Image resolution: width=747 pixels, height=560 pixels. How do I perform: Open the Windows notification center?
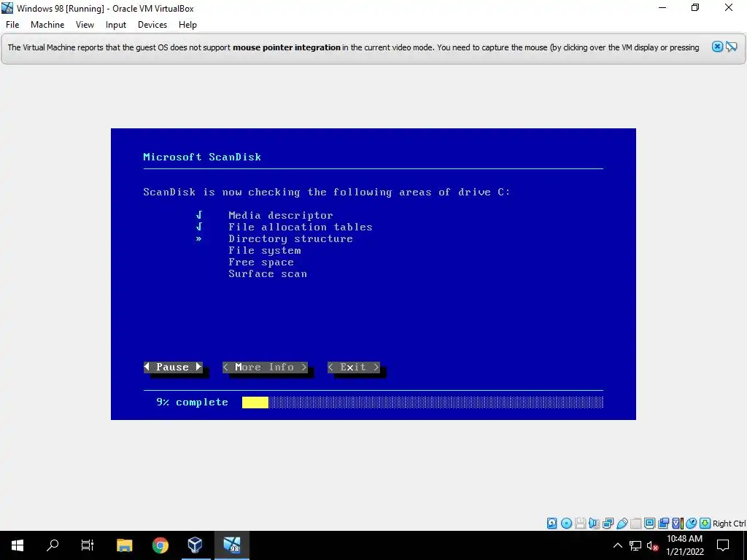(723, 545)
